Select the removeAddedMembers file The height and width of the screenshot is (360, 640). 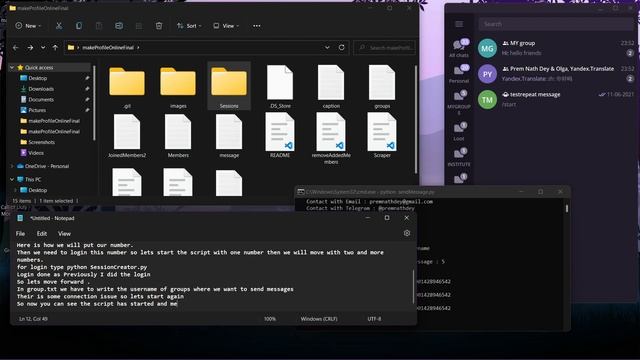pos(331,139)
